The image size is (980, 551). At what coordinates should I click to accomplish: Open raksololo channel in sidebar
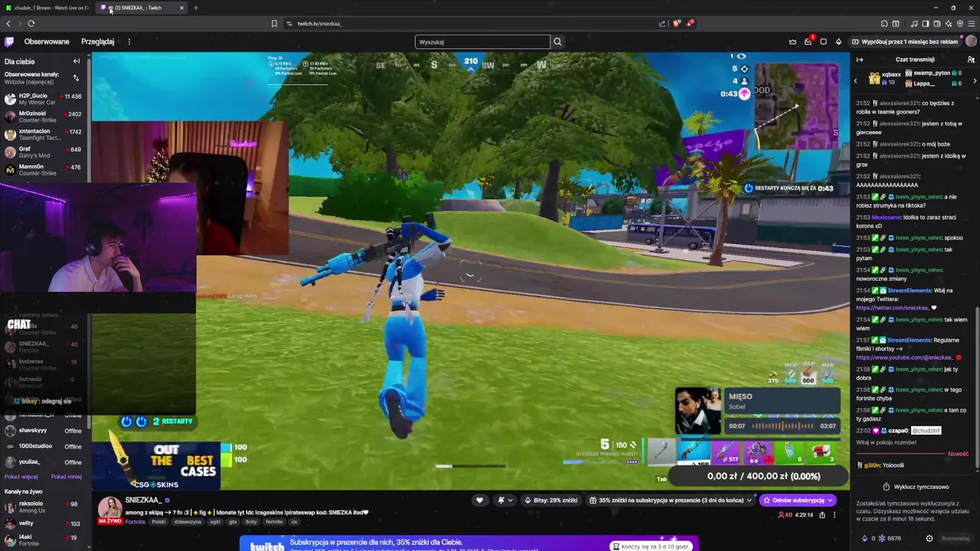coord(44,507)
